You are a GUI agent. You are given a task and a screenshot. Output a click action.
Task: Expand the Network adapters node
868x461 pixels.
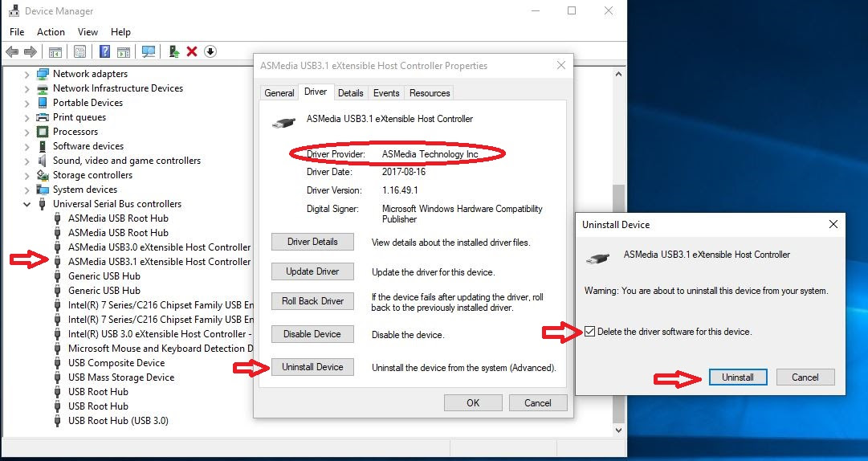[x=26, y=74]
